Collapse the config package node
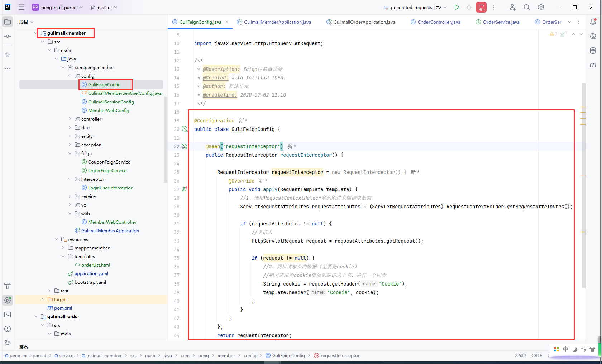The image size is (602, 364). coord(70,76)
